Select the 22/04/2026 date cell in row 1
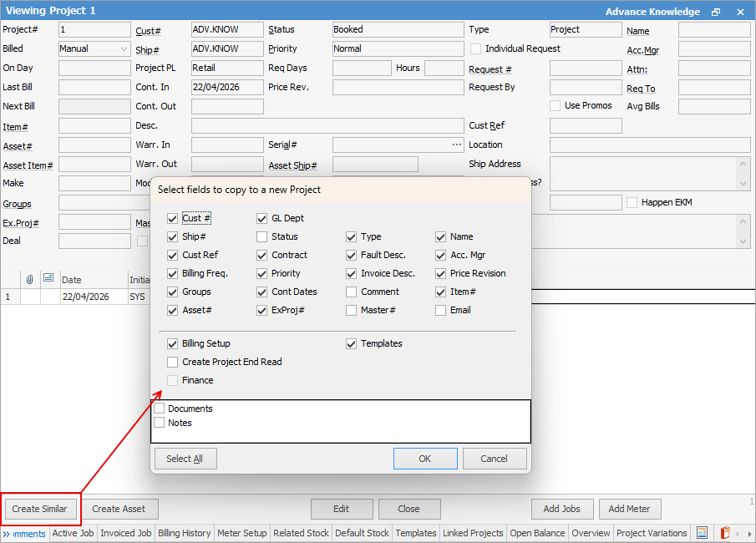756x543 pixels. tap(94, 297)
